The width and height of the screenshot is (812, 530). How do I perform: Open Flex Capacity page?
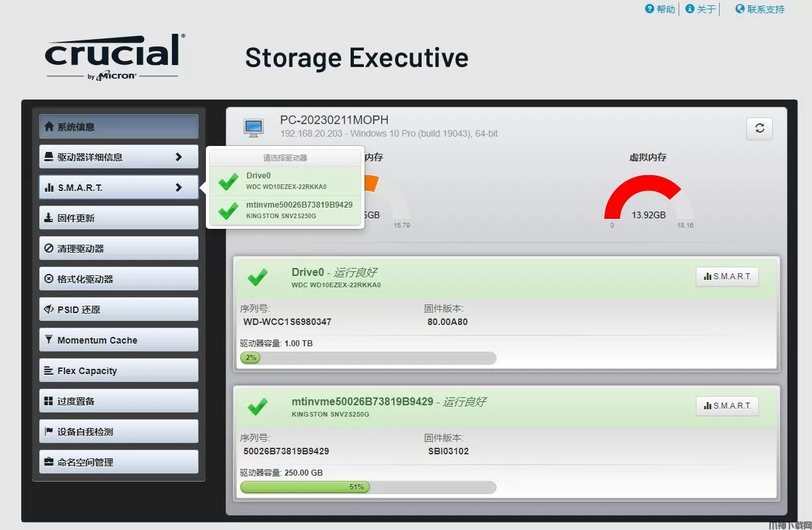(119, 370)
